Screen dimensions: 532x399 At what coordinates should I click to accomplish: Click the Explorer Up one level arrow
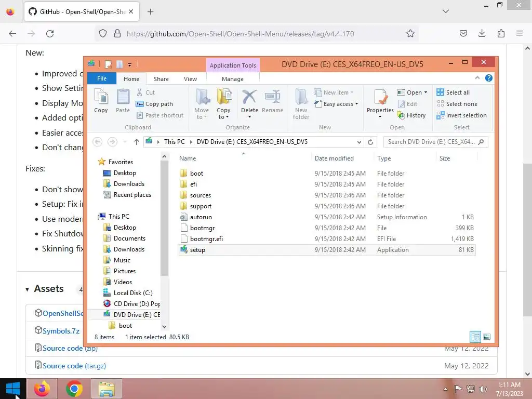(137, 142)
